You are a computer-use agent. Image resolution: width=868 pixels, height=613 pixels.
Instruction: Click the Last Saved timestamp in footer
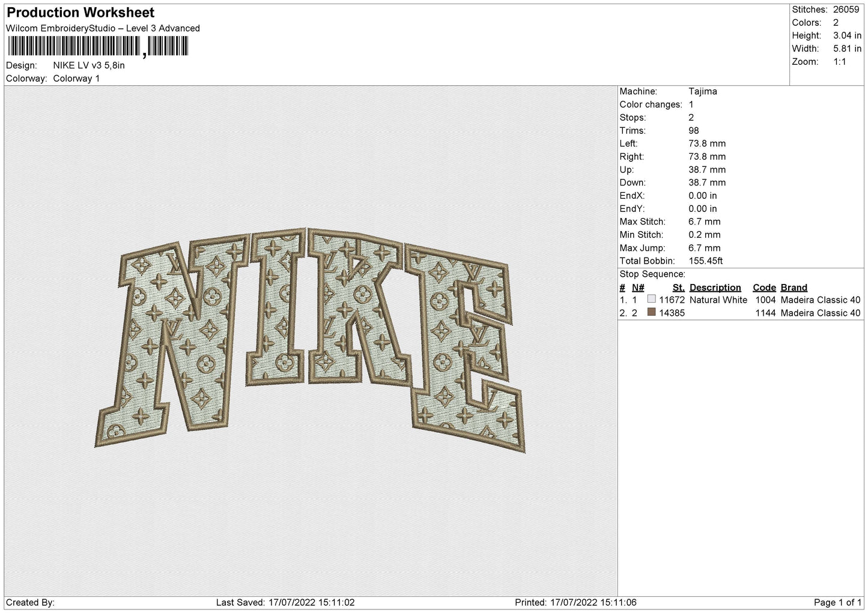tap(285, 603)
